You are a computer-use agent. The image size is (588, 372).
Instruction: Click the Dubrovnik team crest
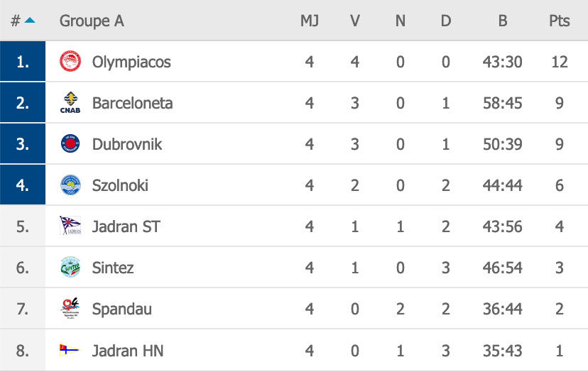(x=70, y=144)
